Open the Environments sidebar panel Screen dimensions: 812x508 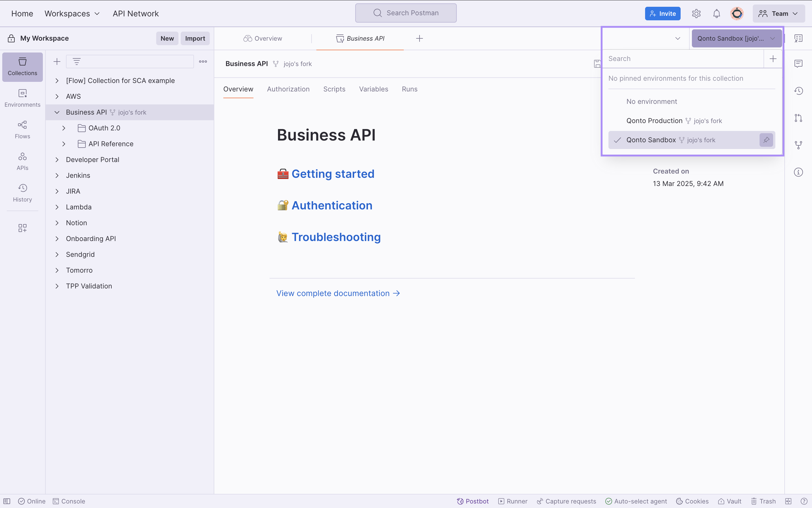23,98
